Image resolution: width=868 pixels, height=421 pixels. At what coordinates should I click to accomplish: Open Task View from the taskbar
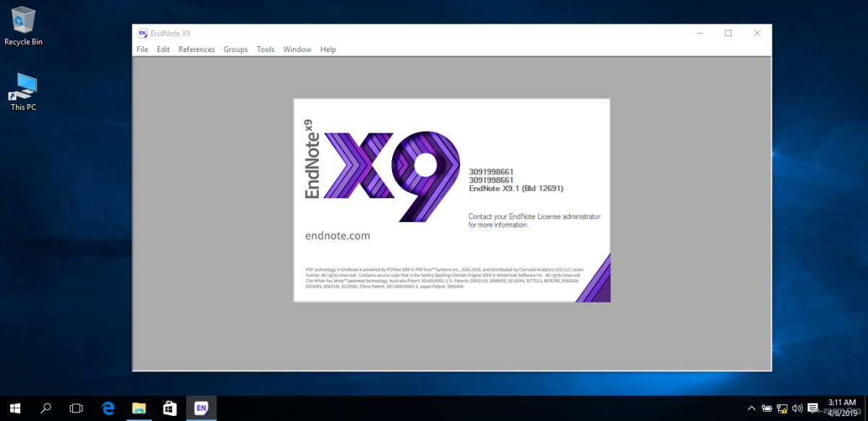77,408
